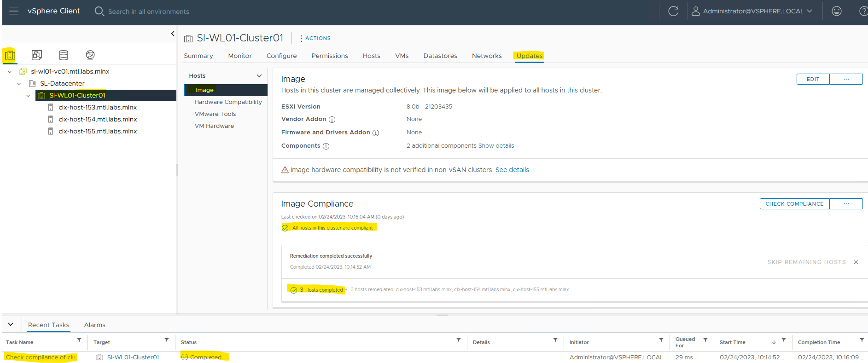Viewport: 868px width, 363px height.
Task: Dismiss the remediation completed message
Action: click(856, 262)
